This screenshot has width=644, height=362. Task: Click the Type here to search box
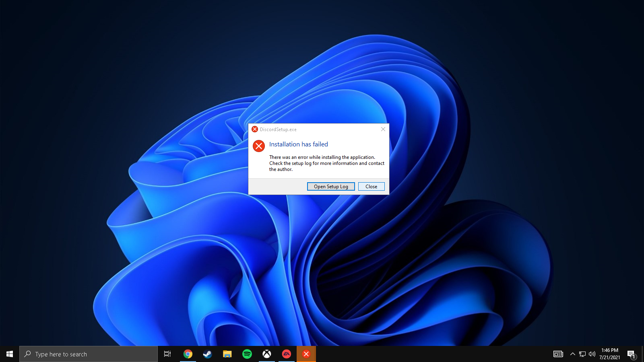click(x=89, y=354)
